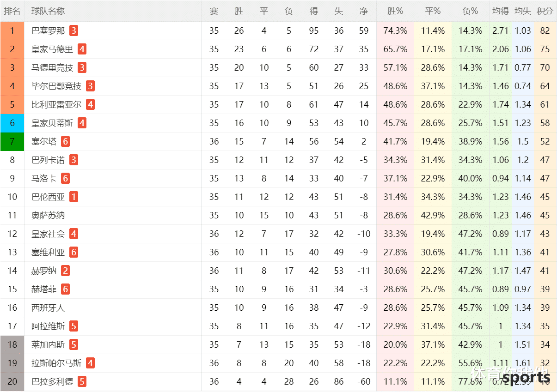The width and height of the screenshot is (557, 392).
Task: Sort by the 积分 column header
Action: (545, 11)
